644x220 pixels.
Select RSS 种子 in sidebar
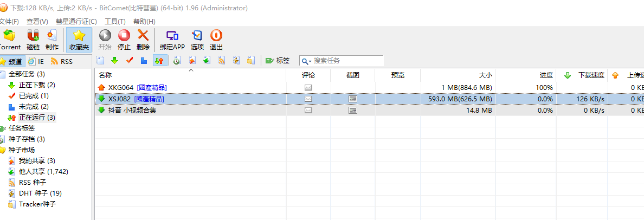coord(33,182)
